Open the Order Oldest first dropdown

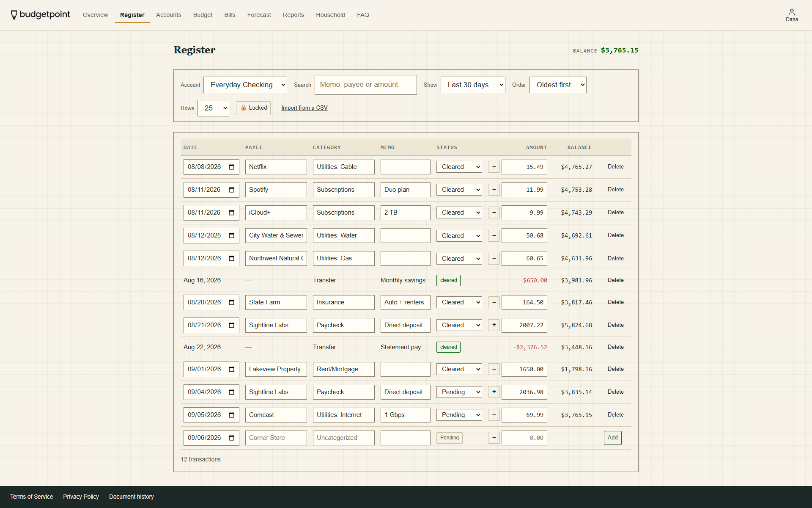(x=558, y=85)
